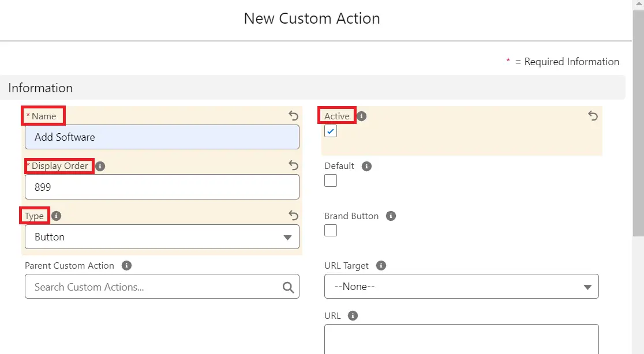Click info icon beside Parent Custom Action
644x354 pixels.
click(127, 266)
